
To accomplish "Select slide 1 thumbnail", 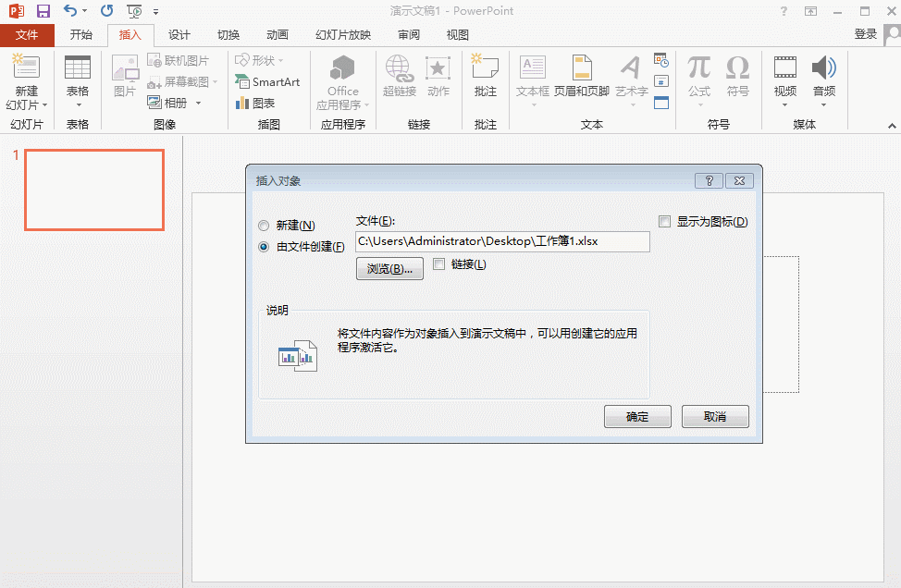I will coord(94,190).
